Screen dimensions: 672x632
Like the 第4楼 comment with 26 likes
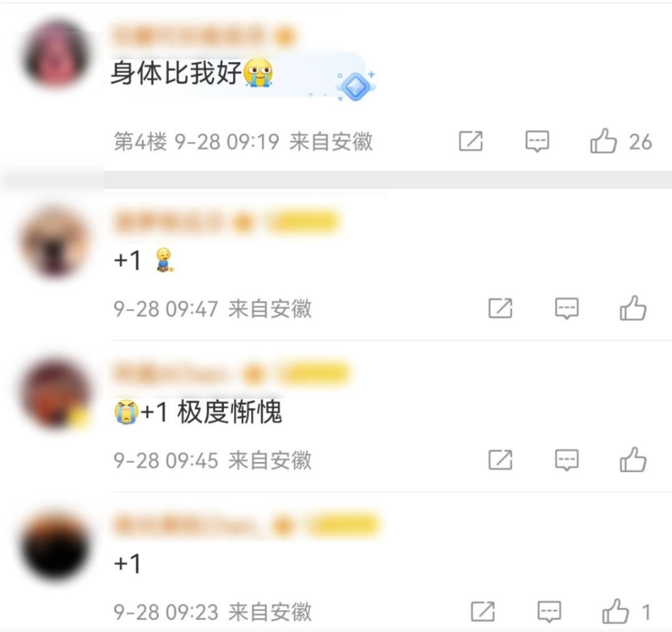click(604, 141)
